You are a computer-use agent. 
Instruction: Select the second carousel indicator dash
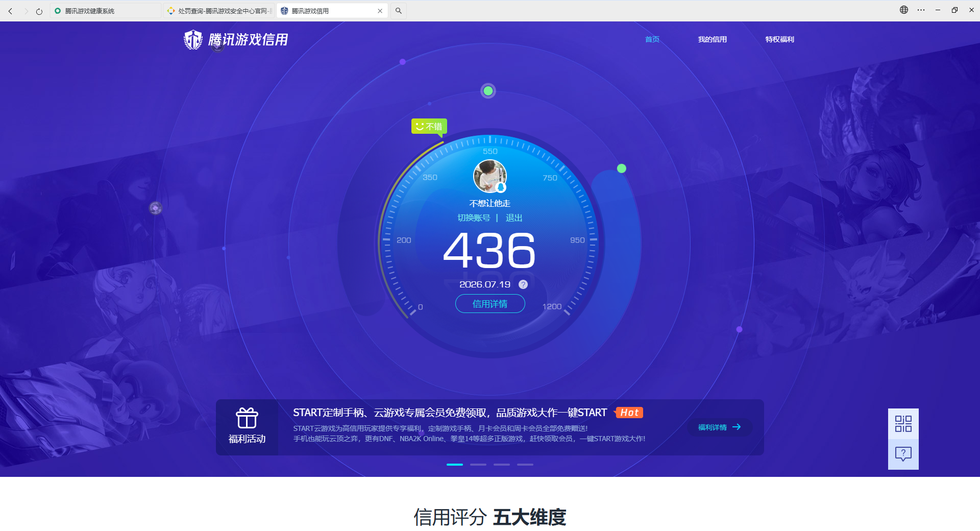pyautogui.click(x=478, y=465)
